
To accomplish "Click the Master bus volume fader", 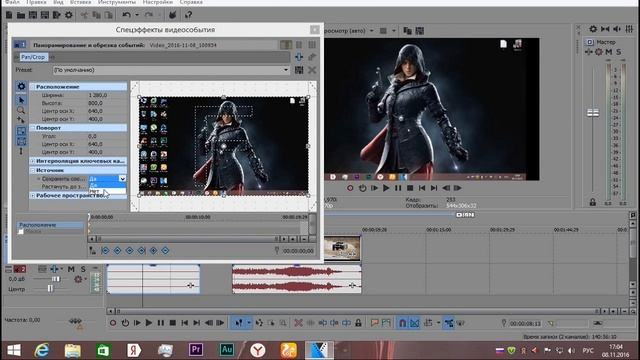I will pos(593,113).
